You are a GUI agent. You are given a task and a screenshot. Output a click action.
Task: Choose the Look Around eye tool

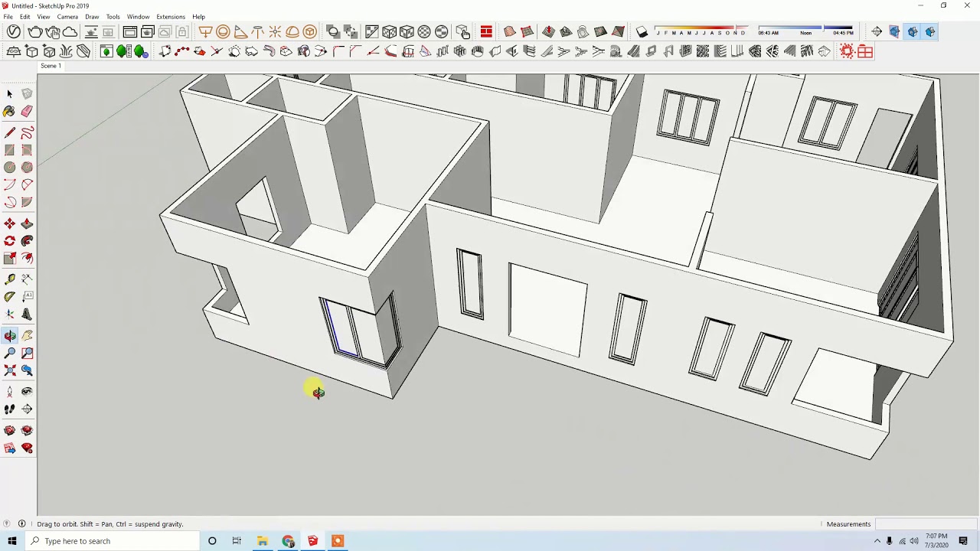[x=27, y=392]
